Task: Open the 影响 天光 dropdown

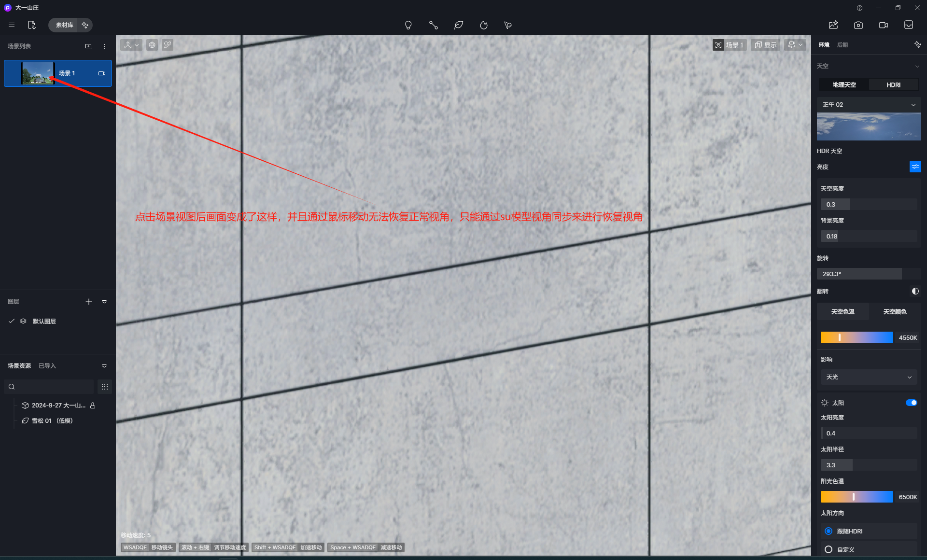Action: click(869, 377)
